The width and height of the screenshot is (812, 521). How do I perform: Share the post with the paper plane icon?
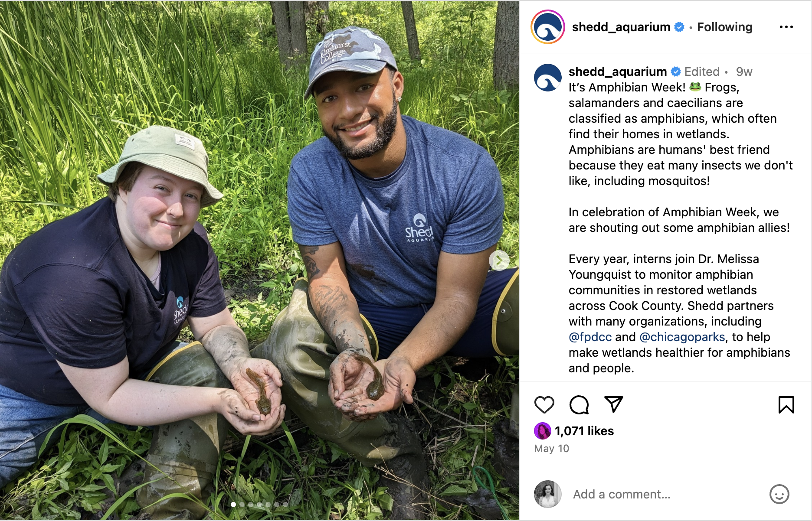(x=614, y=404)
